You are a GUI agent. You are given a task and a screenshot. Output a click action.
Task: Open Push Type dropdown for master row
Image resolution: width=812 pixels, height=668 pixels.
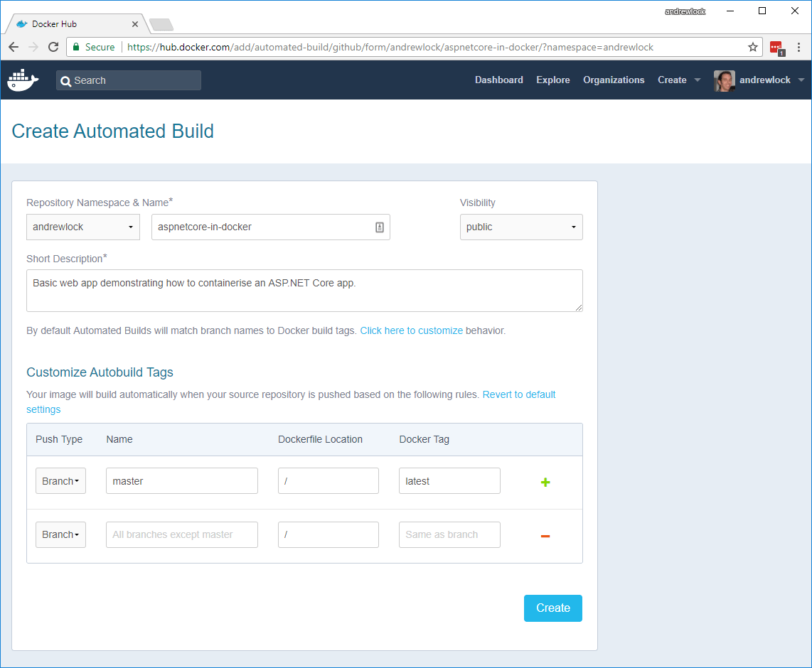(60, 481)
